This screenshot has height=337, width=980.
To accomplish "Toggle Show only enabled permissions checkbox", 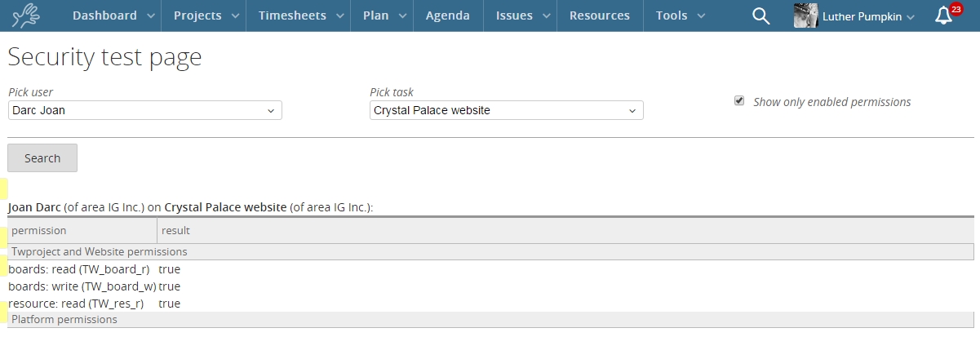I will [x=739, y=100].
